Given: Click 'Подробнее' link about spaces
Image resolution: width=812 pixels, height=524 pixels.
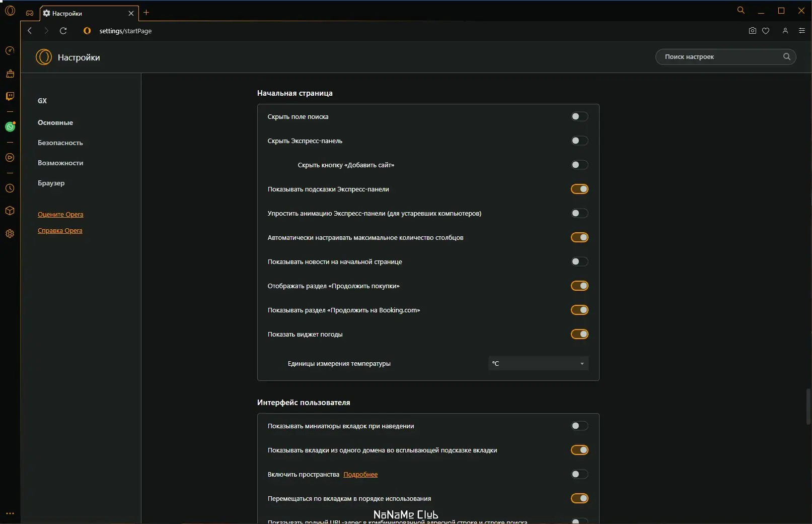Looking at the screenshot, I should [x=360, y=475].
